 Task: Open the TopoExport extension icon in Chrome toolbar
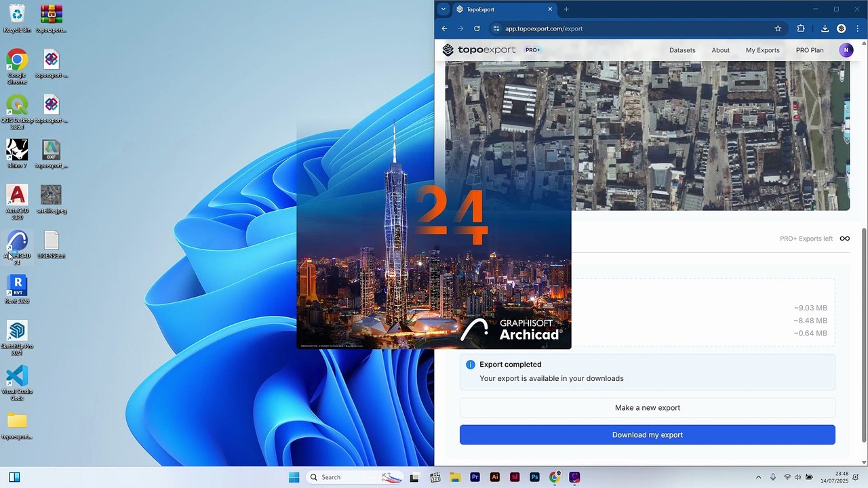click(x=841, y=28)
